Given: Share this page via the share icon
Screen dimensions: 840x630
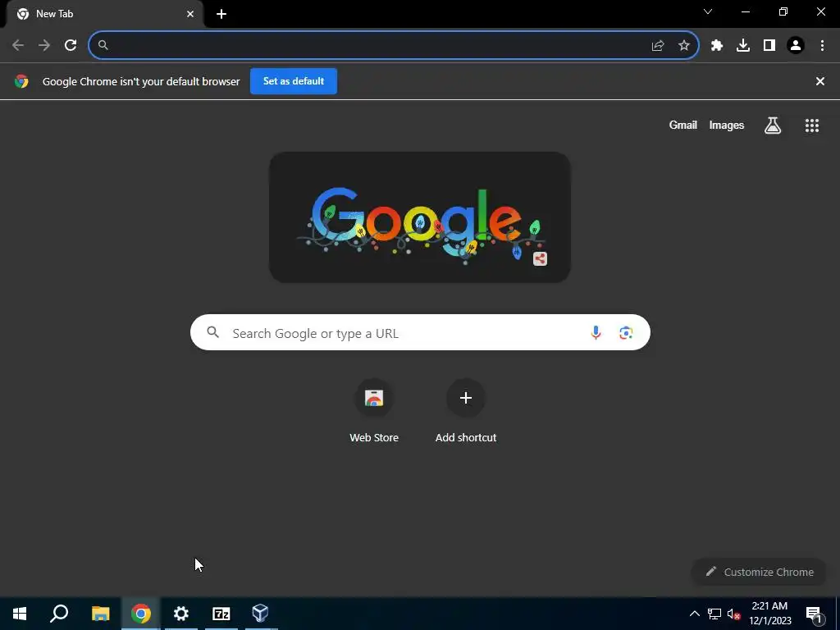Looking at the screenshot, I should [x=658, y=46].
